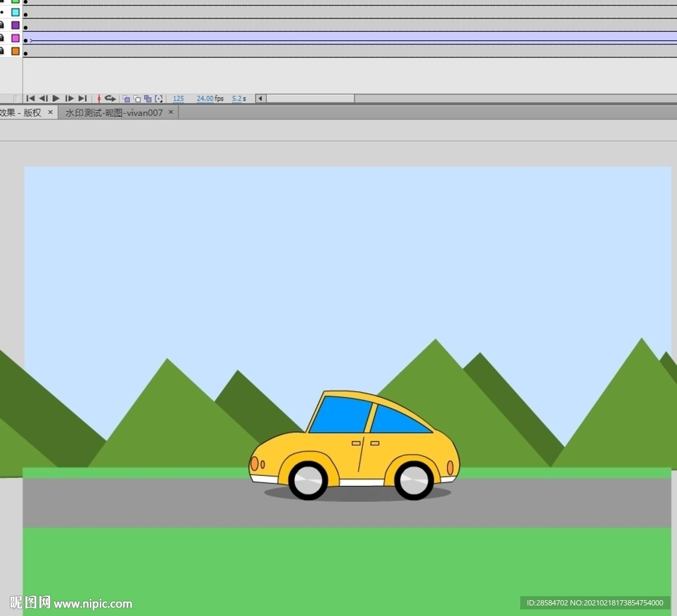Viewport: 677px width, 616px height.
Task: Click timeline scrollbar left arrow
Action: [260, 98]
